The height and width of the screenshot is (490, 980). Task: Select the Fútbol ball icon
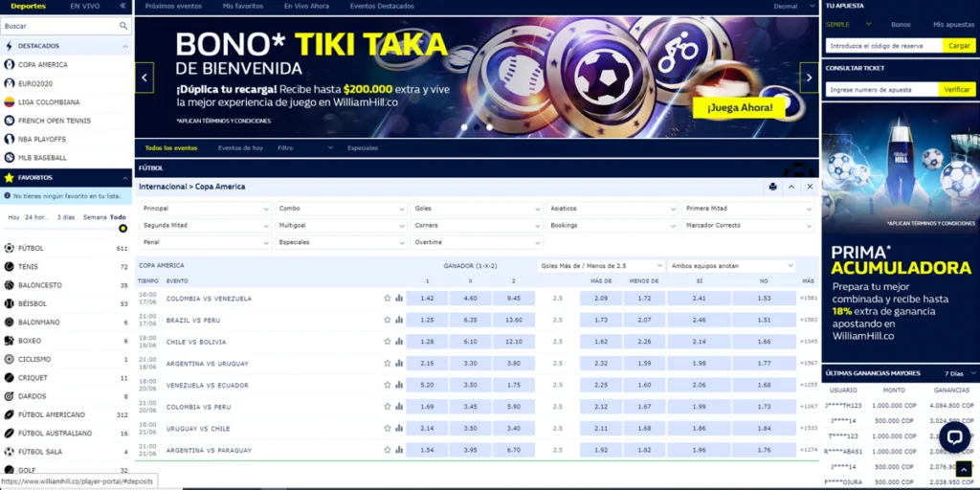(x=9, y=248)
